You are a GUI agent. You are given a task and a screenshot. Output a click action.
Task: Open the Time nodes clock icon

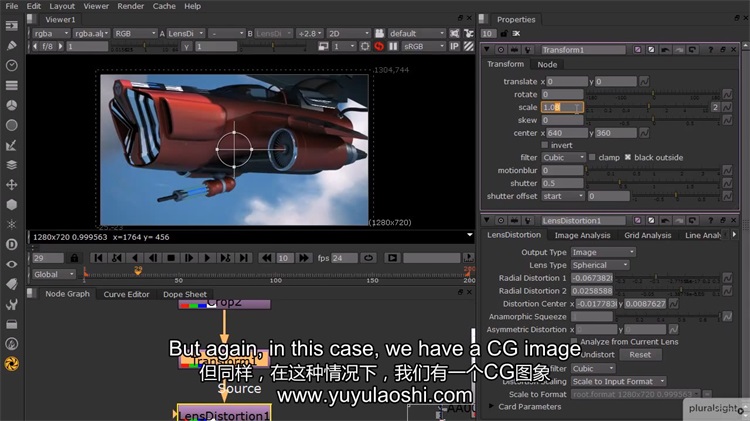[x=11, y=65]
